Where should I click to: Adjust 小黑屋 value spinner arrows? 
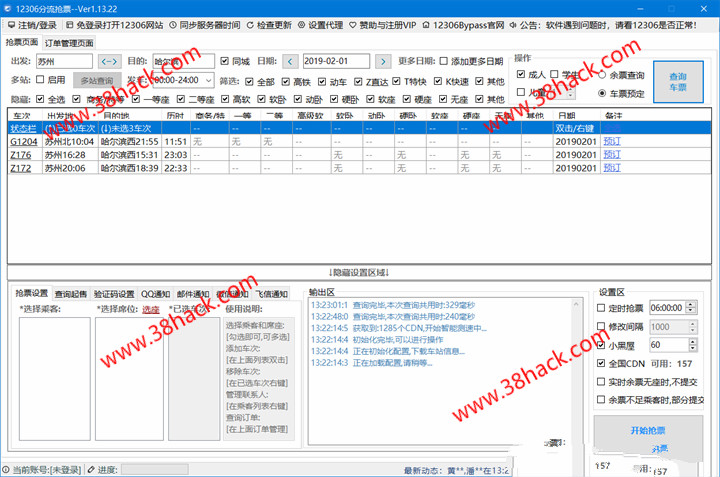(x=692, y=344)
